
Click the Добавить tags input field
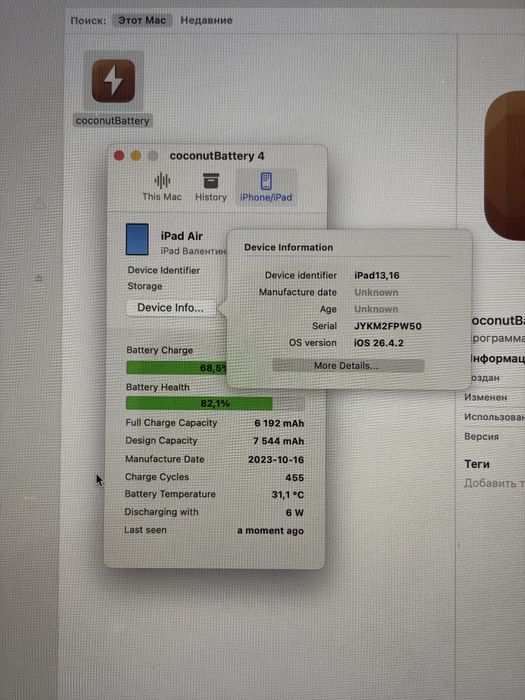[x=494, y=483]
